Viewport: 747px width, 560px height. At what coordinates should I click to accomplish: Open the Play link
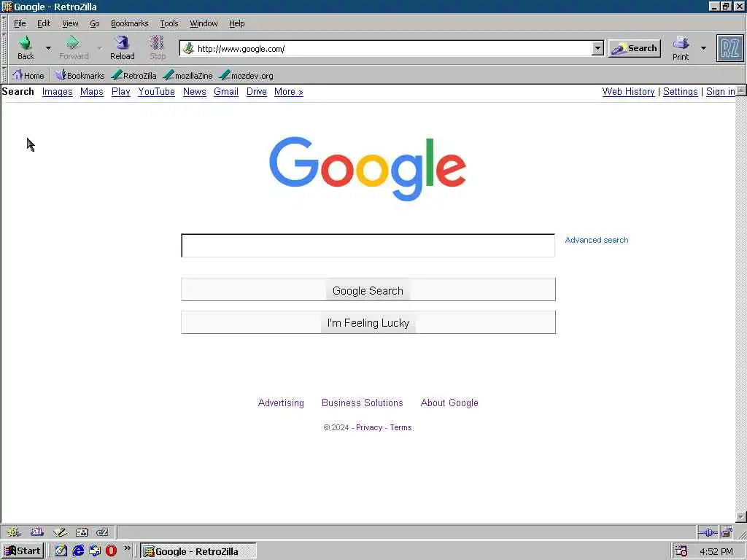[121, 91]
